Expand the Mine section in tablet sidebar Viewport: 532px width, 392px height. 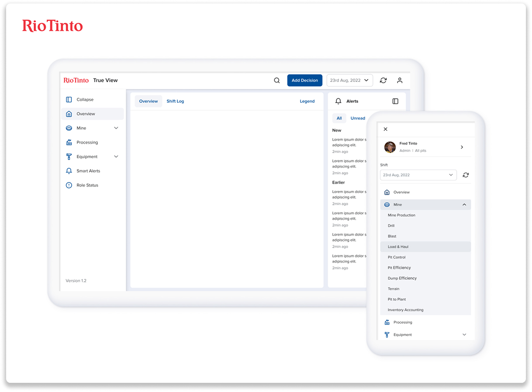(x=116, y=128)
